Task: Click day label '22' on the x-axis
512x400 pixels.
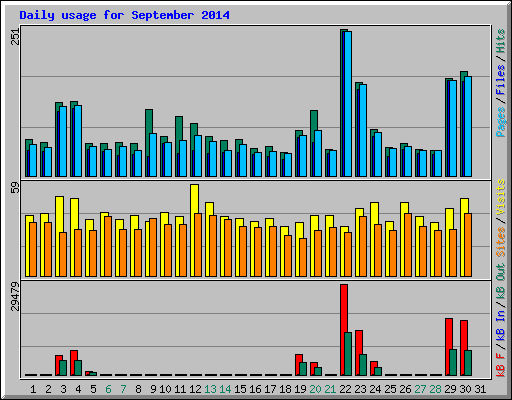Action: [x=345, y=389]
